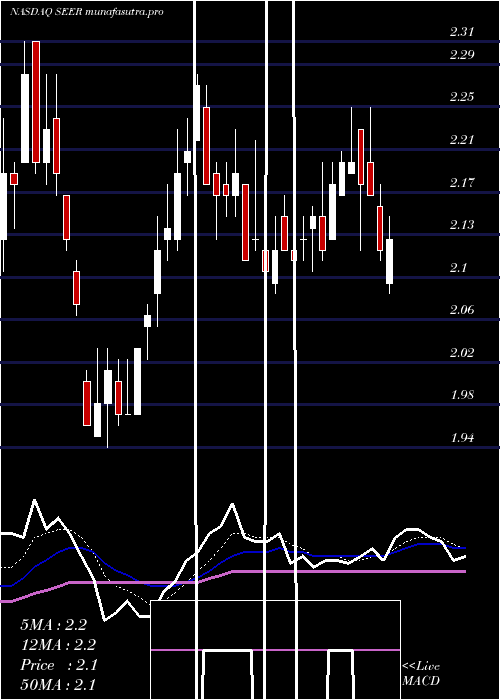500x700 pixels.
Task: Click the 12MA : 2.2 reading
Action: (58, 645)
